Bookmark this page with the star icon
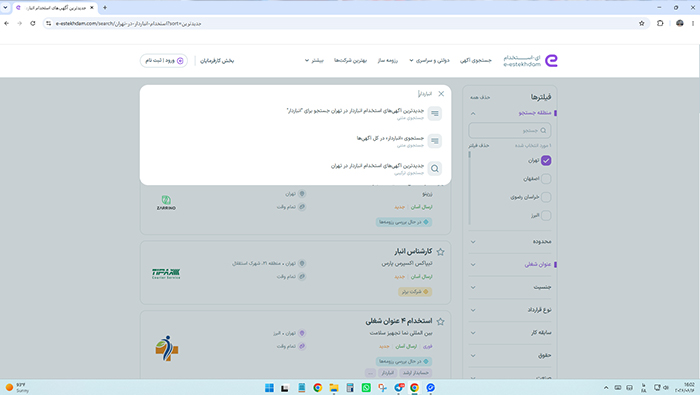700x395 pixels. [x=642, y=23]
